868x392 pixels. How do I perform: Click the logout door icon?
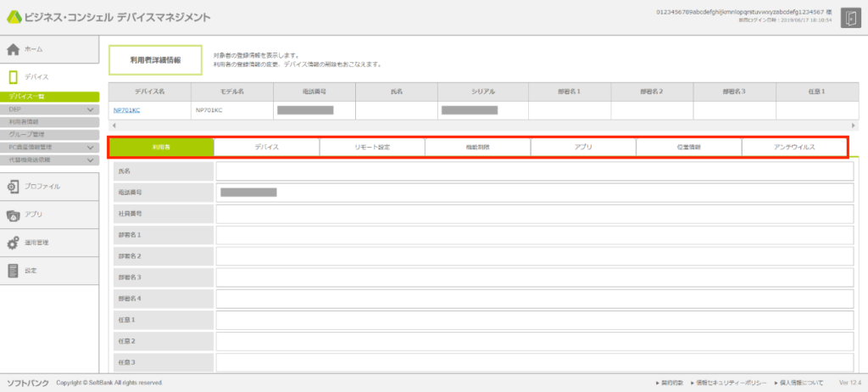click(x=849, y=20)
